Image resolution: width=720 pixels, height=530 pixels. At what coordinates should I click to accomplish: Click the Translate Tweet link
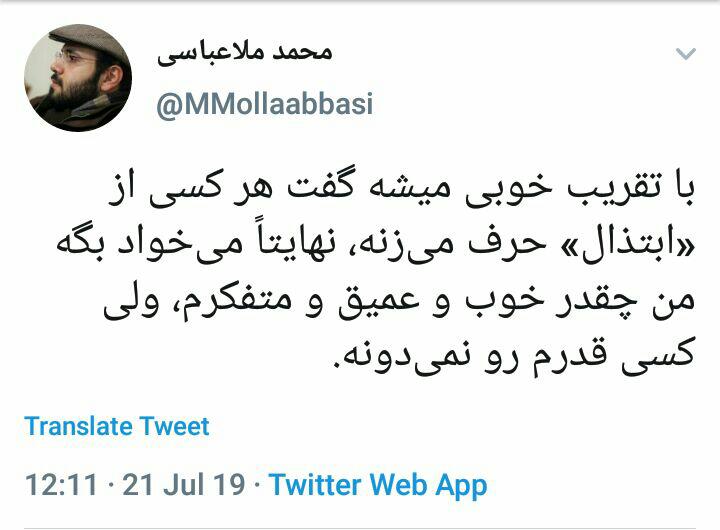117,426
